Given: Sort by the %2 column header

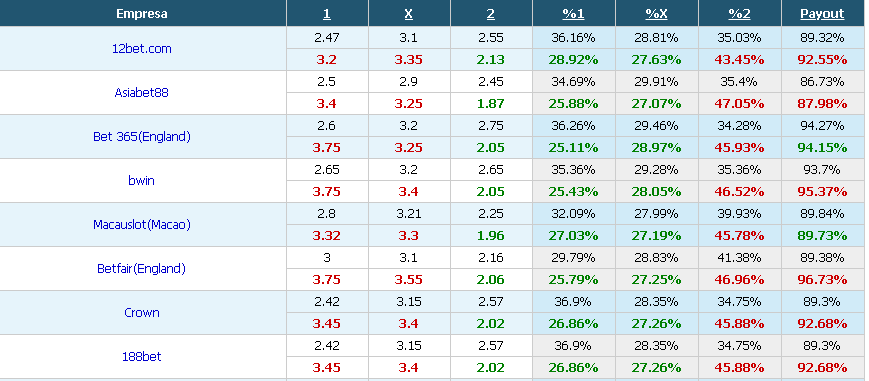Looking at the screenshot, I should point(739,14).
